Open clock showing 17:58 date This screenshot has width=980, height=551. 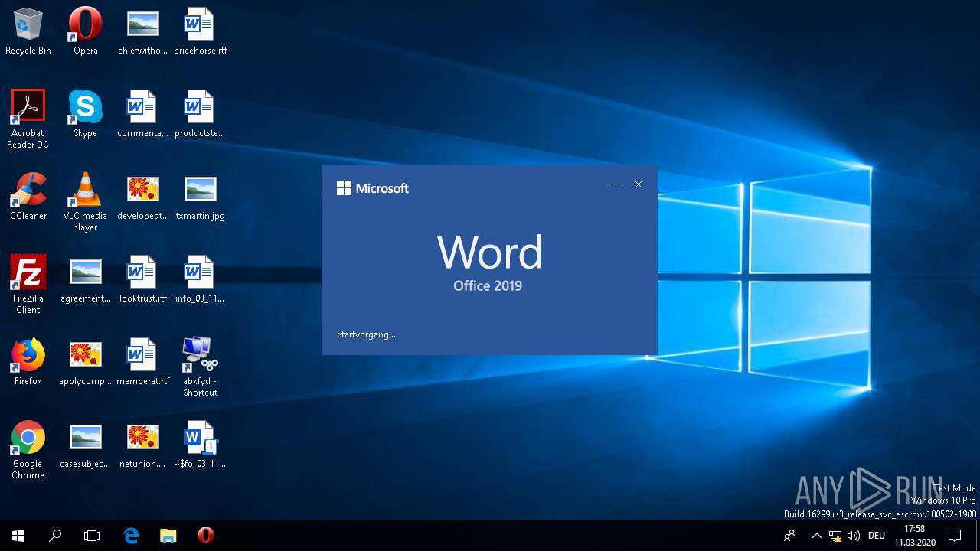click(x=914, y=536)
